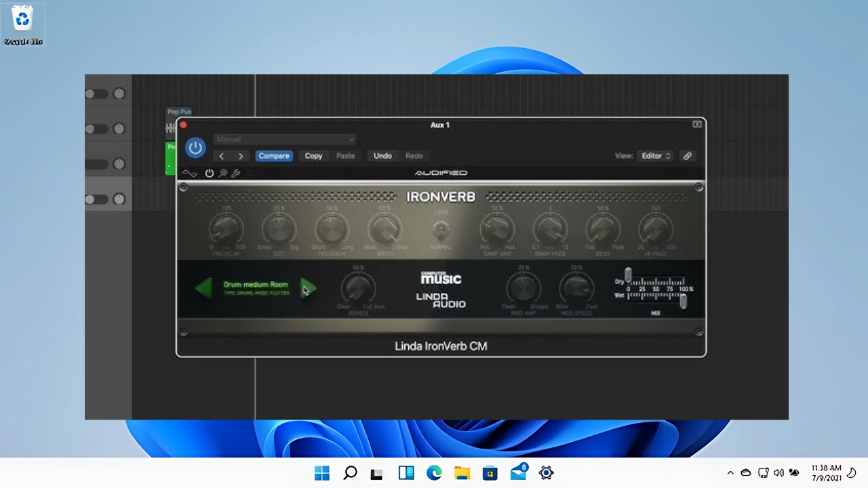The image size is (868, 488).
Task: Click the fourth track's round knob in DAW
Action: point(119,199)
